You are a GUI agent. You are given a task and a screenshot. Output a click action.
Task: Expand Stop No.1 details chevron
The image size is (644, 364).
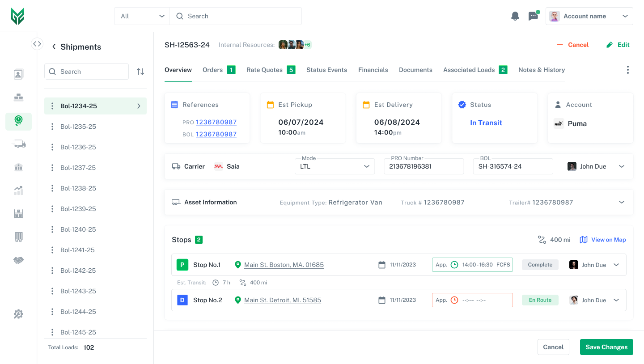point(616,265)
